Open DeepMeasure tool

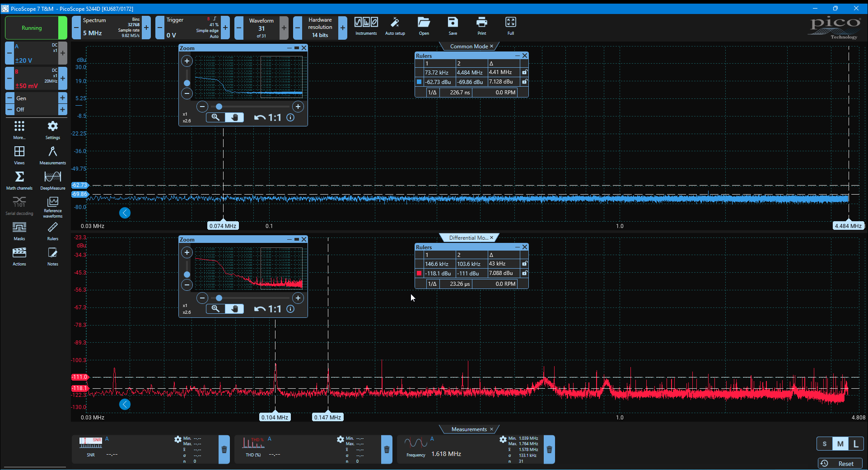[x=53, y=181]
